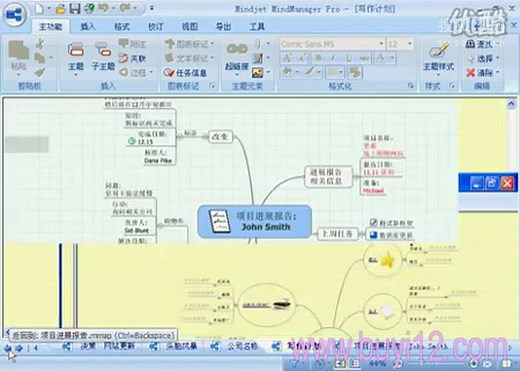520x371 pixels.
Task: Toggle strikethrough formatting
Action: [x=364, y=58]
